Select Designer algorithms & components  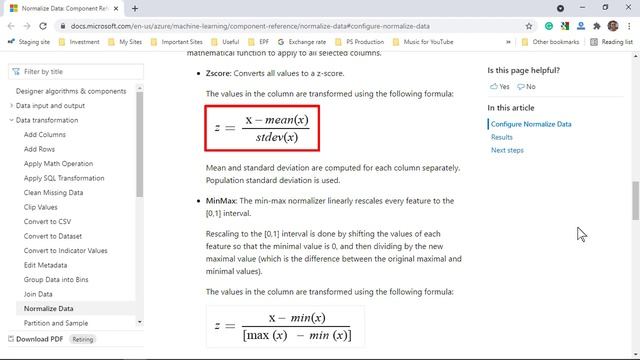(x=71, y=91)
